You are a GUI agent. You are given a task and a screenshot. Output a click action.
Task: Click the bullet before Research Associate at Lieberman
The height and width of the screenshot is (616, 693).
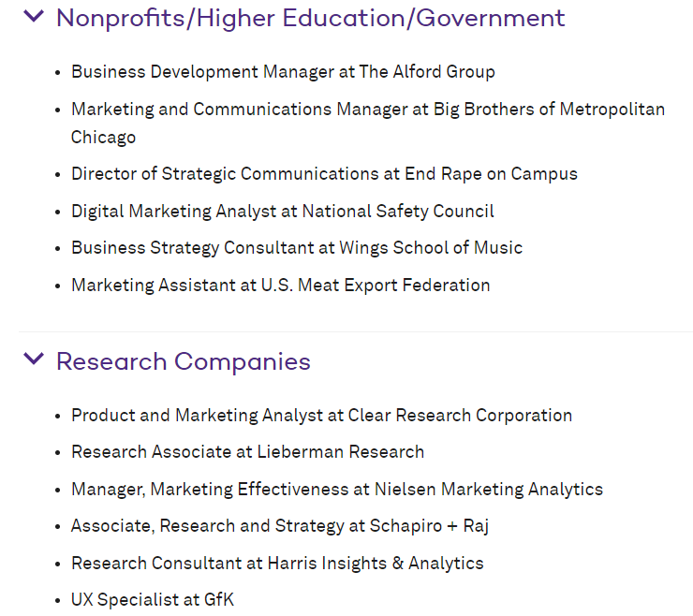[x=57, y=453]
